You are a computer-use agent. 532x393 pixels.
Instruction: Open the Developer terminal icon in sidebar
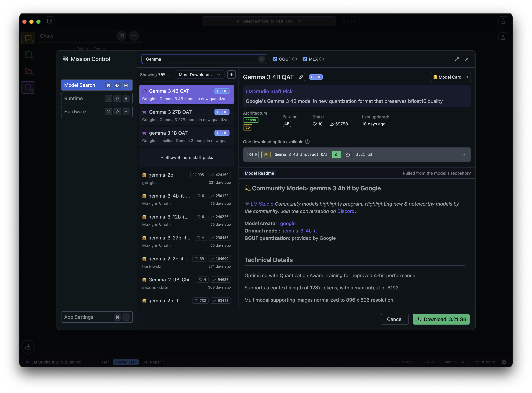tap(28, 55)
